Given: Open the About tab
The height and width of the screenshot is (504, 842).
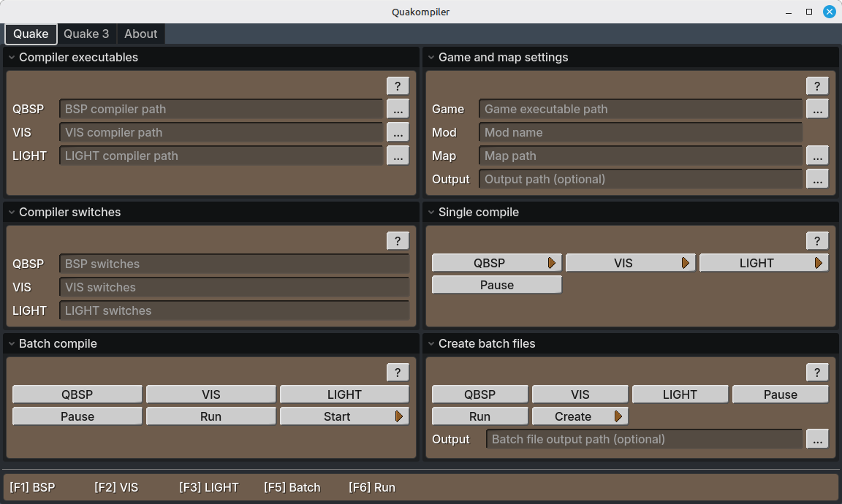Looking at the screenshot, I should click(140, 34).
